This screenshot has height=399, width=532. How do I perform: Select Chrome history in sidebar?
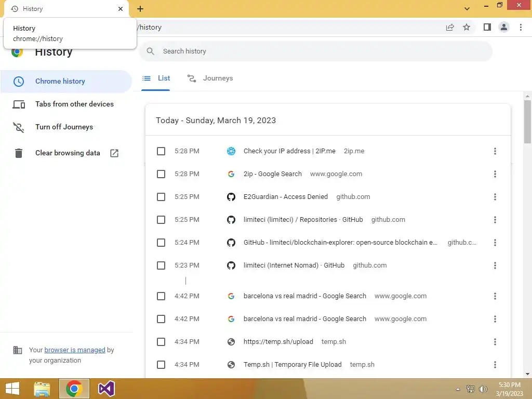[66, 82]
